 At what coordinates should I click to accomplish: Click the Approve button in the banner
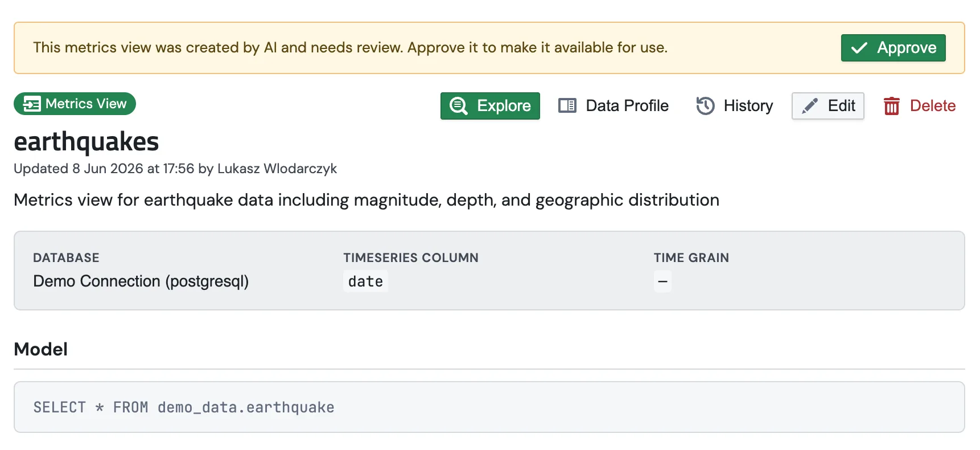click(x=893, y=48)
